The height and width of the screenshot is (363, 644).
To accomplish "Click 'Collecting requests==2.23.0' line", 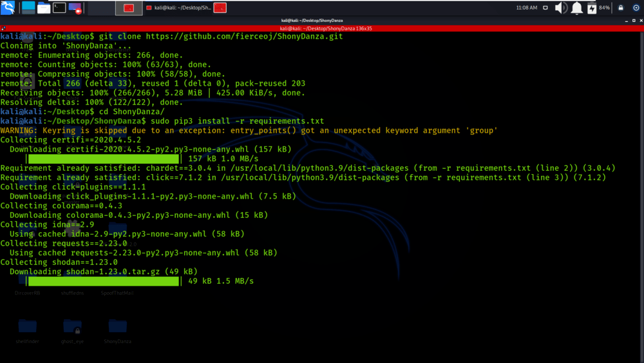I will click(64, 243).
